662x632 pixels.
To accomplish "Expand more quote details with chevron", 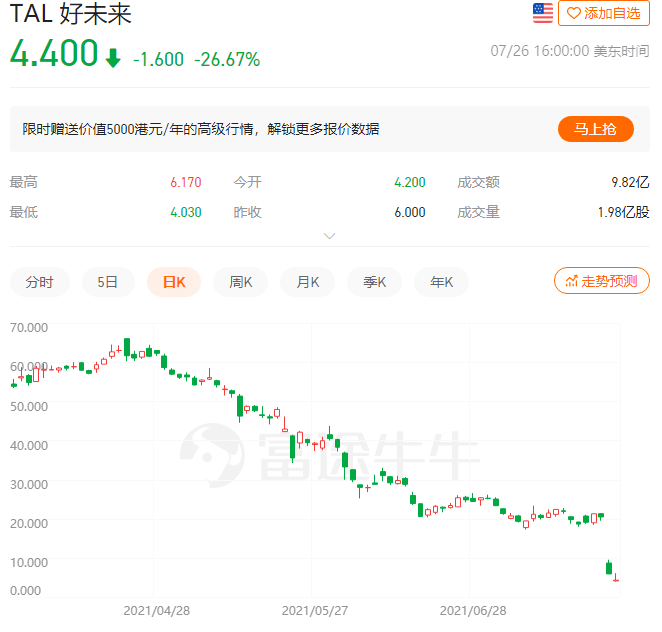I will pos(329,236).
